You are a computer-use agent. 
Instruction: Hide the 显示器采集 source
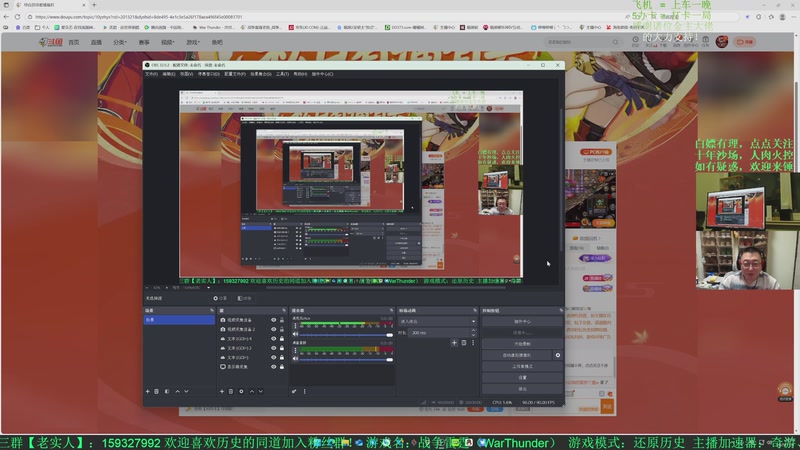point(273,366)
